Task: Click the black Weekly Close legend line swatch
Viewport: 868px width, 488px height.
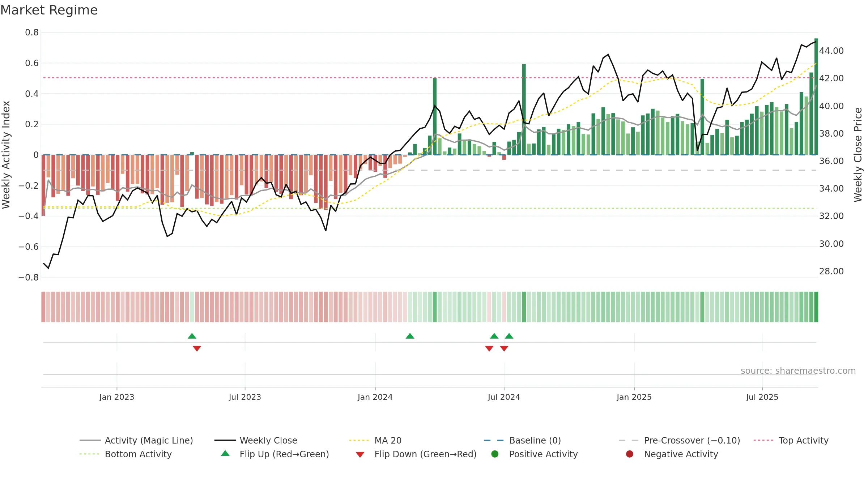Action: click(225, 440)
